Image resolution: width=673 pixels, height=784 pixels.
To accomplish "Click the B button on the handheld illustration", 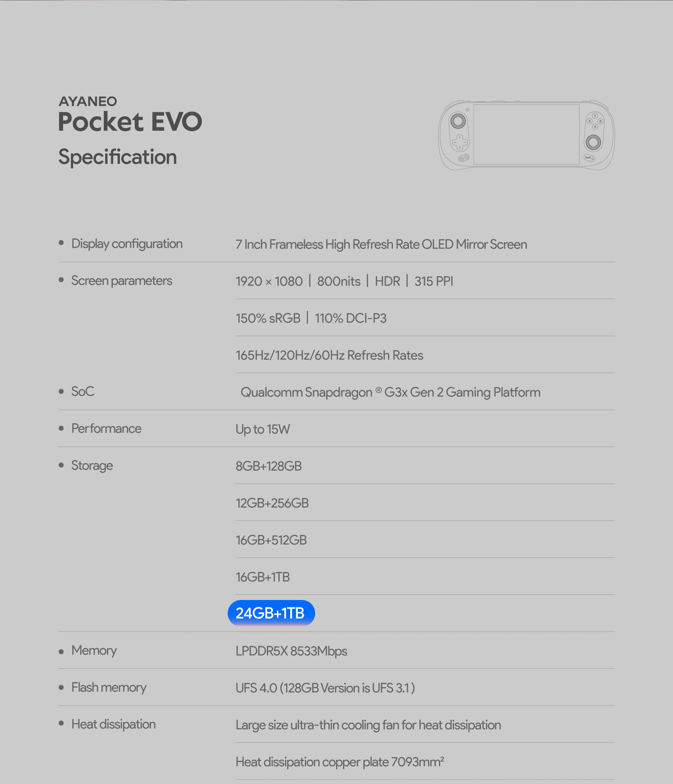I will point(600,121).
